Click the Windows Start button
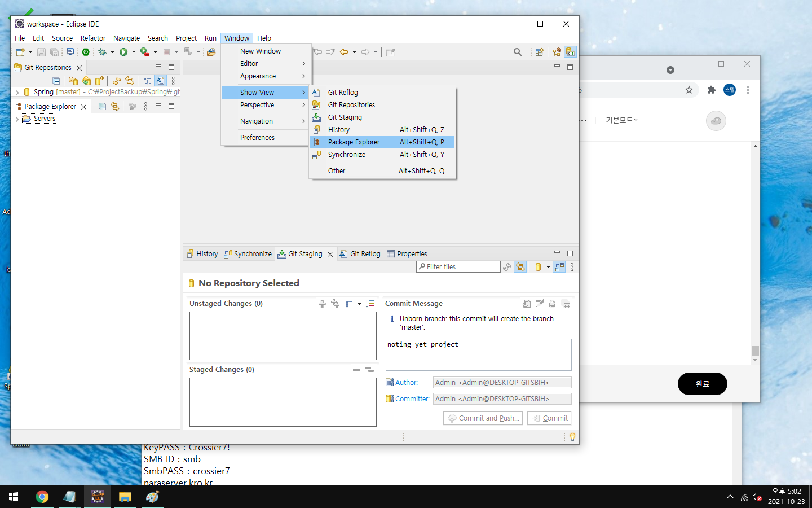This screenshot has width=812, height=508. click(14, 497)
